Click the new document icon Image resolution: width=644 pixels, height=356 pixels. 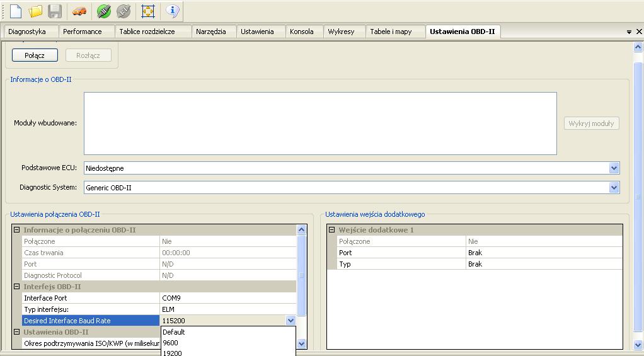pyautogui.click(x=16, y=11)
